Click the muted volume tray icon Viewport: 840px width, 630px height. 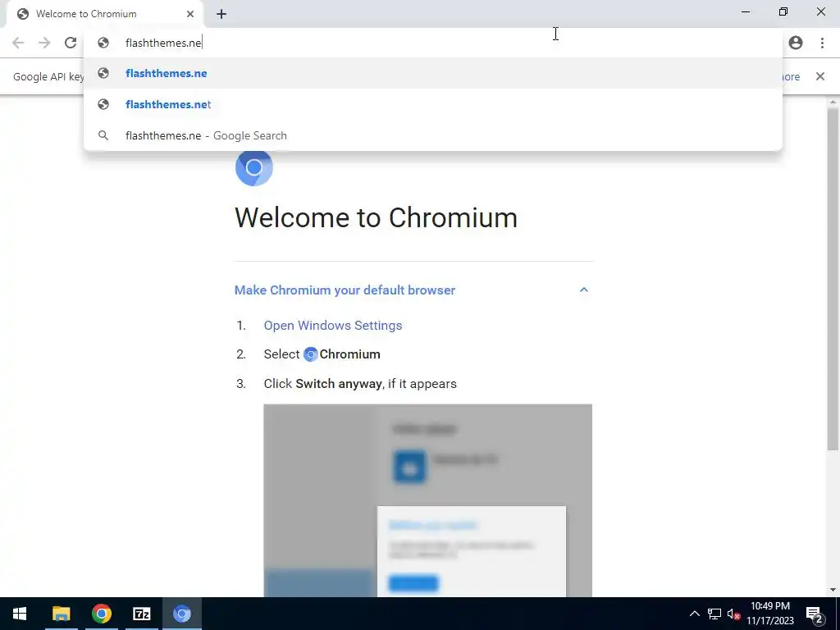(733, 614)
